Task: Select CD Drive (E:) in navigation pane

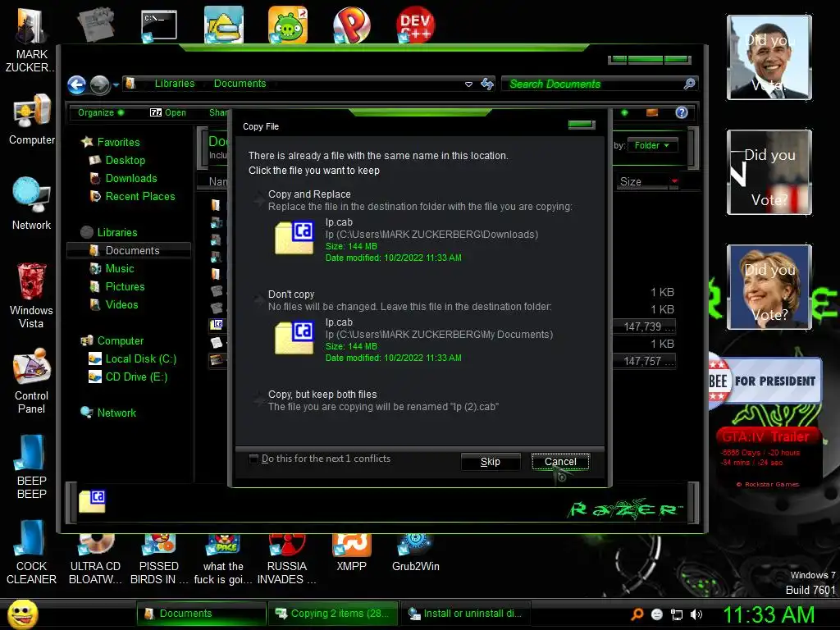Action: (136, 377)
